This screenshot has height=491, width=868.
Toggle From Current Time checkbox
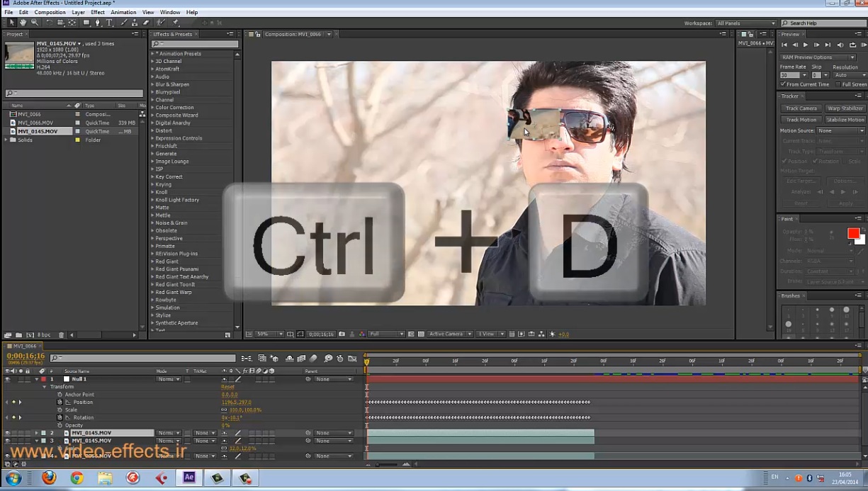(783, 84)
